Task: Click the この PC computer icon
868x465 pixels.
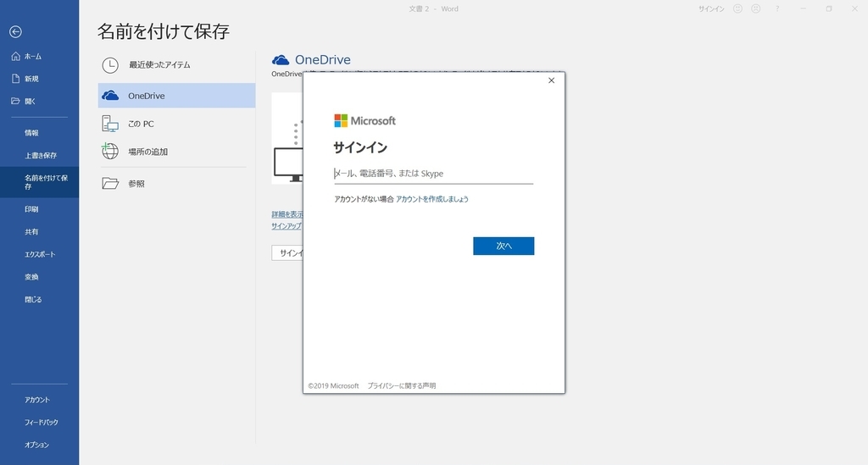Action: coord(110,124)
